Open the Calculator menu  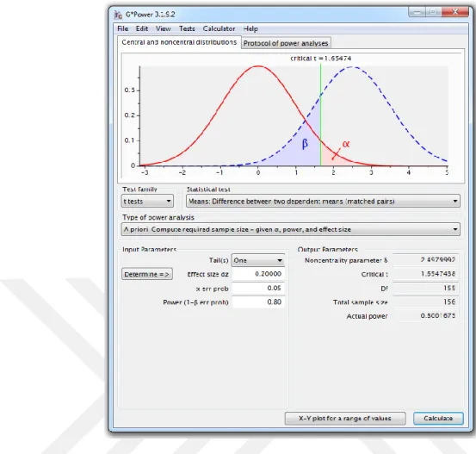point(219,28)
